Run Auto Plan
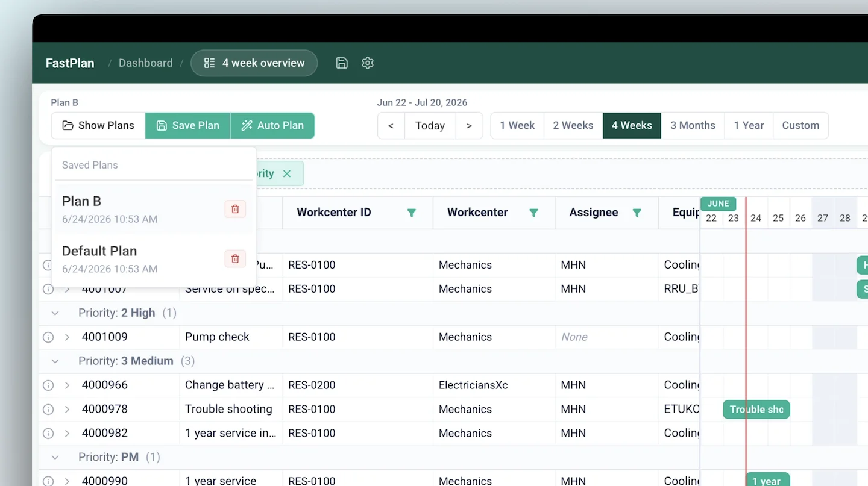The image size is (868, 486). [272, 125]
